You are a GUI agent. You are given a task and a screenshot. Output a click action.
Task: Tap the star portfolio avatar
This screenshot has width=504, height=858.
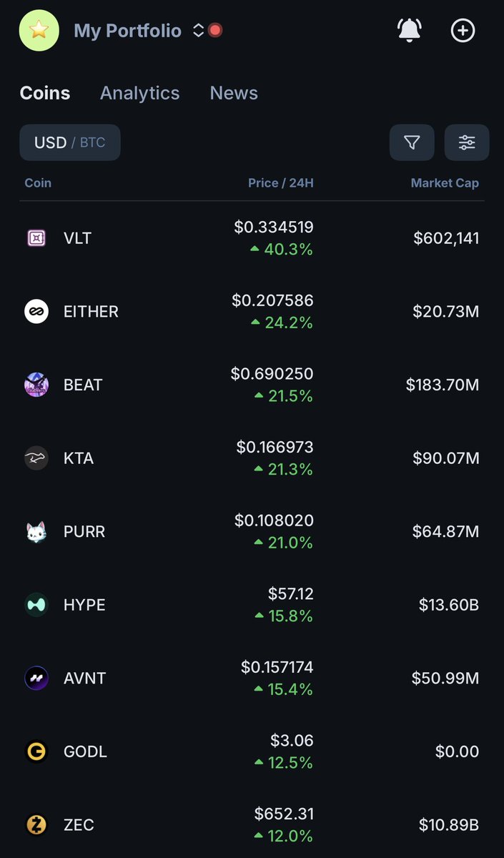pyautogui.click(x=39, y=31)
